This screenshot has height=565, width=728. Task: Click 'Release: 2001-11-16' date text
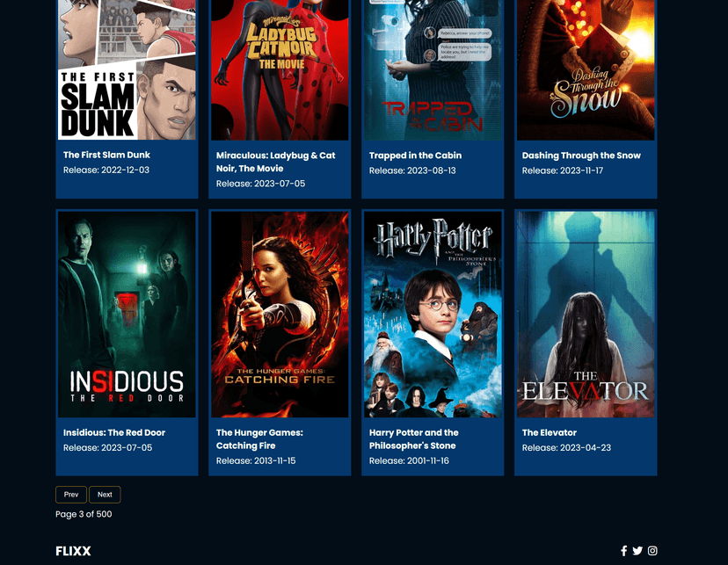click(409, 460)
